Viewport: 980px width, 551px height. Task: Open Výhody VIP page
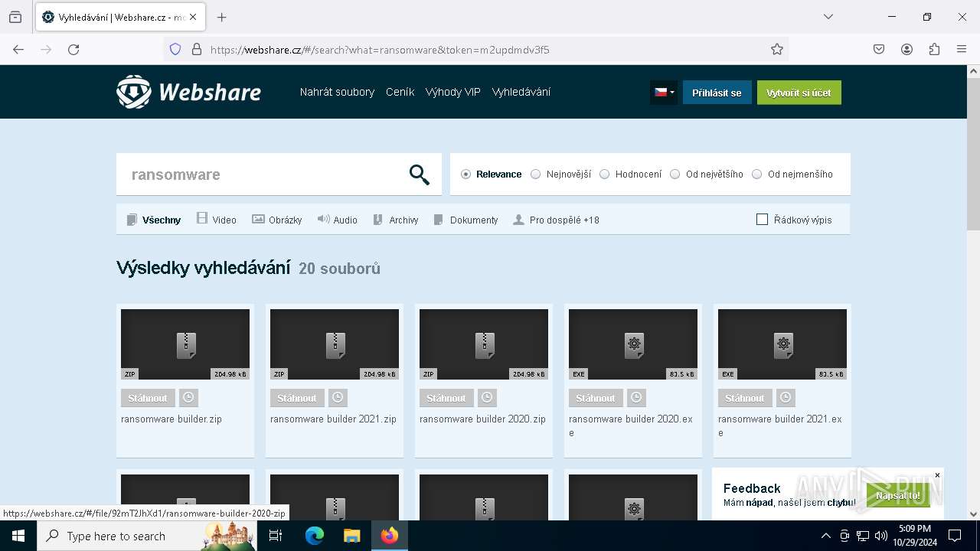click(x=452, y=92)
